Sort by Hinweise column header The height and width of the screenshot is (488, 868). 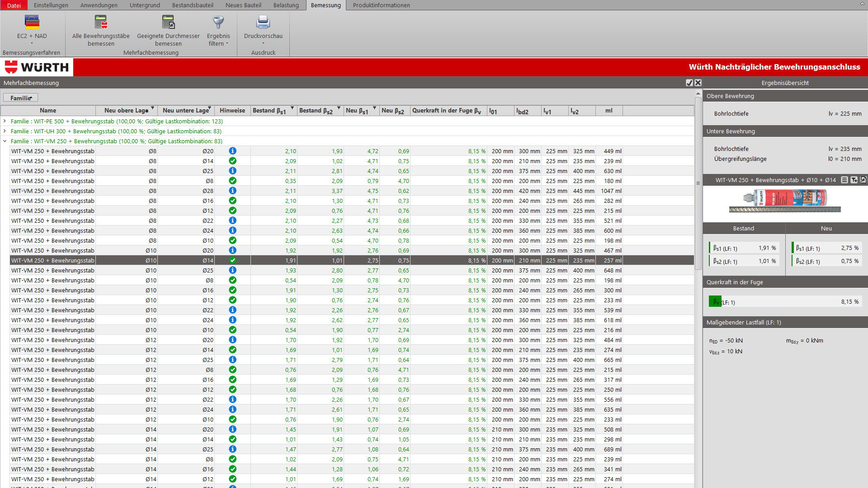tap(232, 111)
